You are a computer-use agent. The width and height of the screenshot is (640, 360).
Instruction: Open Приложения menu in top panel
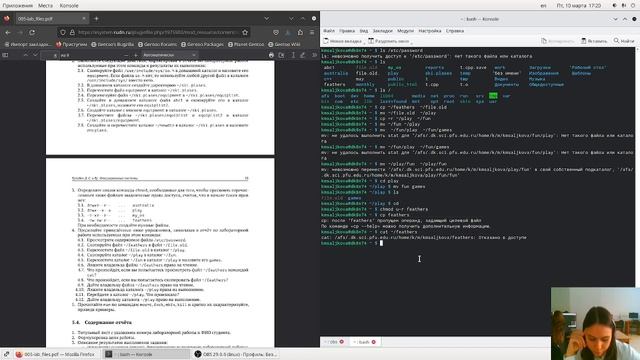point(18,5)
